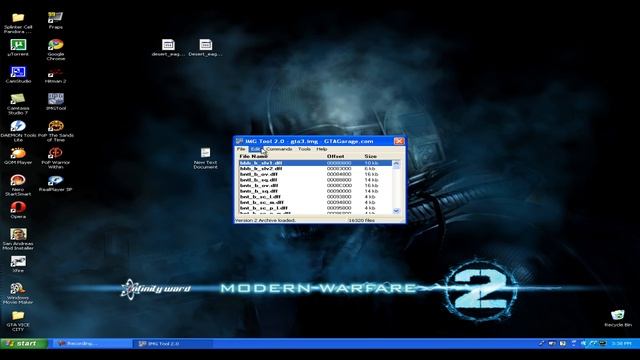Viewport: 640px width, 360px height.
Task: Click the IMG Tool 2.0 taskbar button
Action: coord(172,344)
